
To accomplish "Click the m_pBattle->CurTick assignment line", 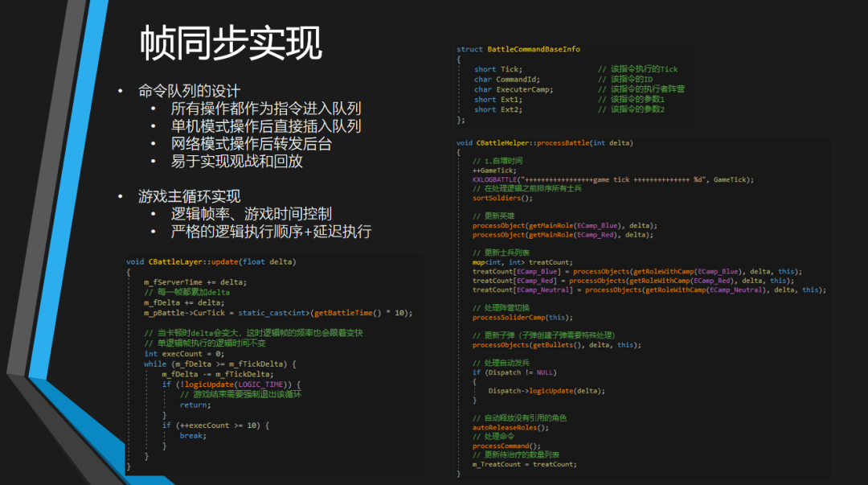I will [x=278, y=313].
